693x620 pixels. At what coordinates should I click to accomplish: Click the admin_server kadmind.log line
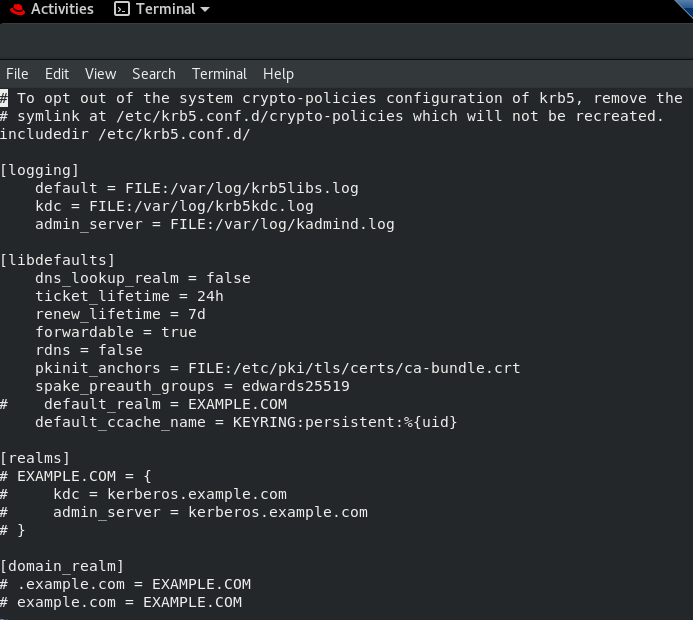point(214,224)
